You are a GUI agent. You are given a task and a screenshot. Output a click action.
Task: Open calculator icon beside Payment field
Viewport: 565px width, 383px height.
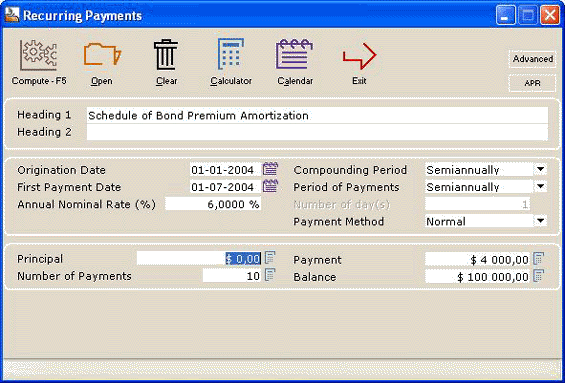(x=539, y=258)
